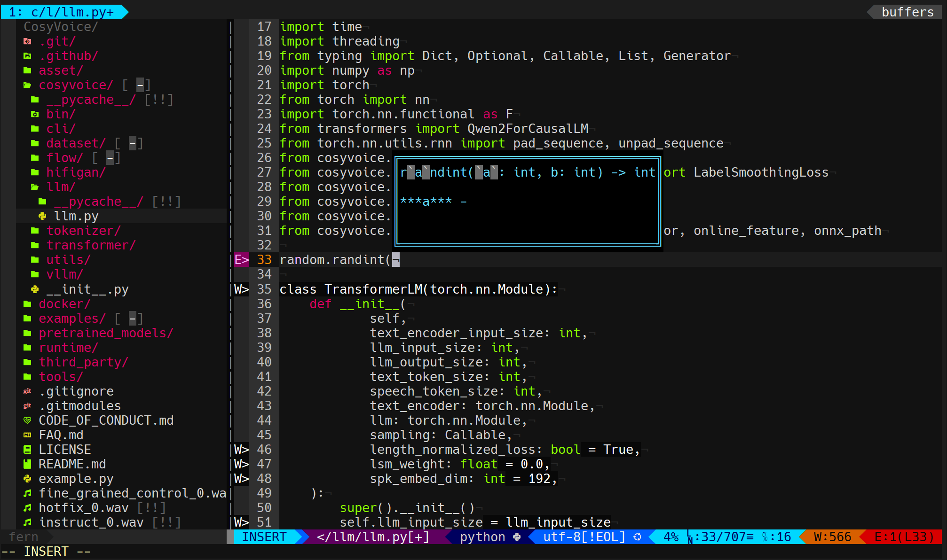This screenshot has width=947, height=560.
Task: Click the sync icon next to utf-8 indicator
Action: [638, 537]
